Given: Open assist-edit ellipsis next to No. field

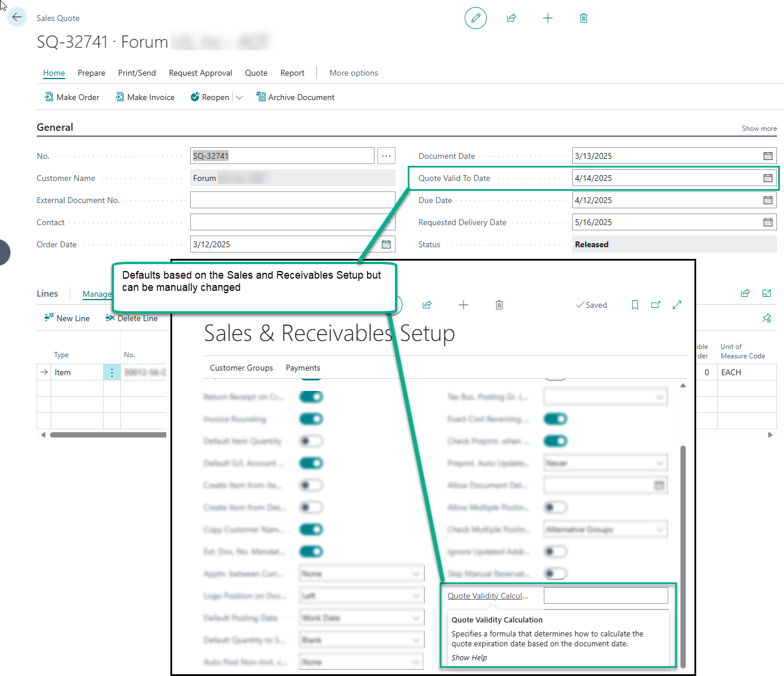Looking at the screenshot, I should [x=386, y=156].
